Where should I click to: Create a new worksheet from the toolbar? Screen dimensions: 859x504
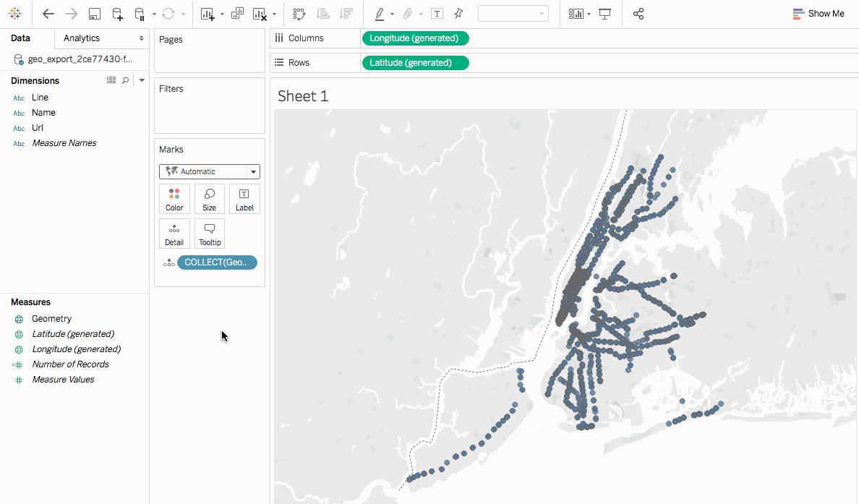tap(207, 14)
